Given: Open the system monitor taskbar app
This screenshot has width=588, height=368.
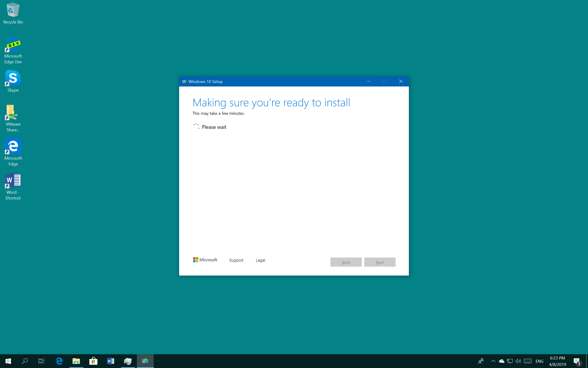Looking at the screenshot, I should (x=128, y=361).
